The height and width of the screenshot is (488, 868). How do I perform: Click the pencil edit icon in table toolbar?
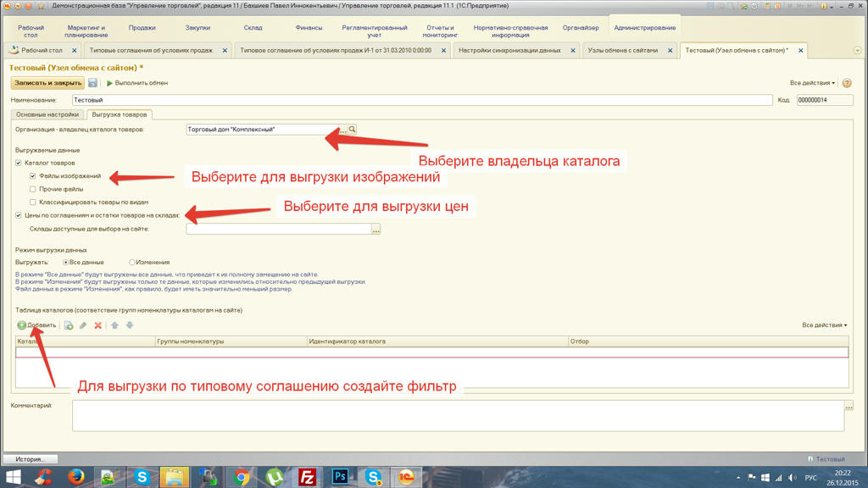[x=83, y=325]
